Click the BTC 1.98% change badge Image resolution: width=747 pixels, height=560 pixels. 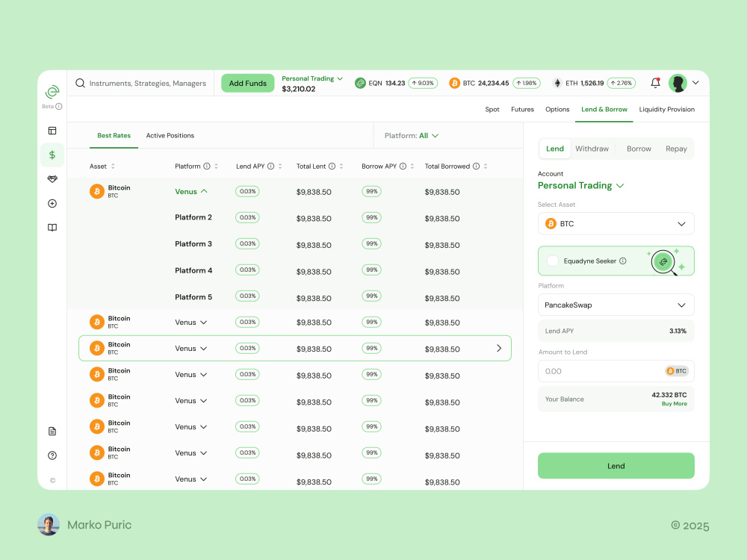click(x=527, y=84)
